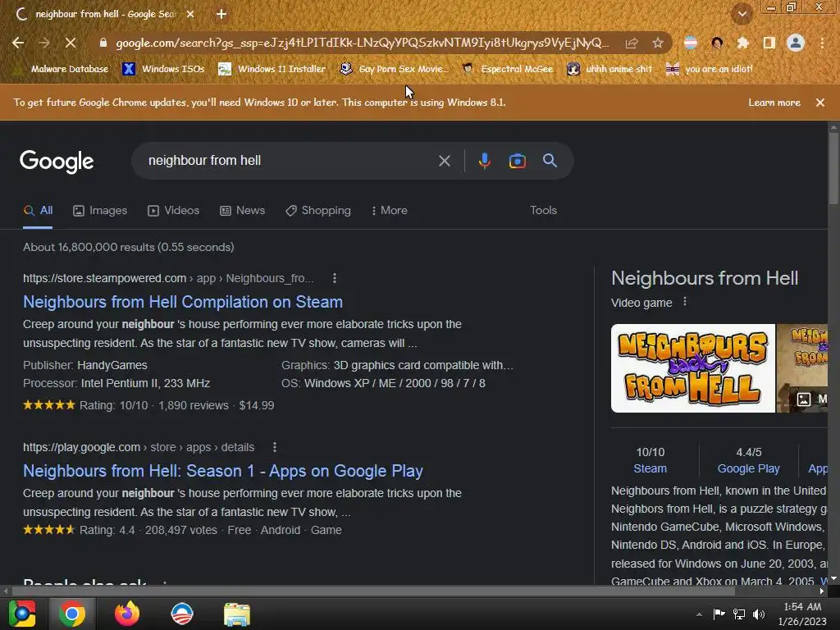840x630 pixels.
Task: Click the horizontal page scrollbar
Action: tap(373, 591)
